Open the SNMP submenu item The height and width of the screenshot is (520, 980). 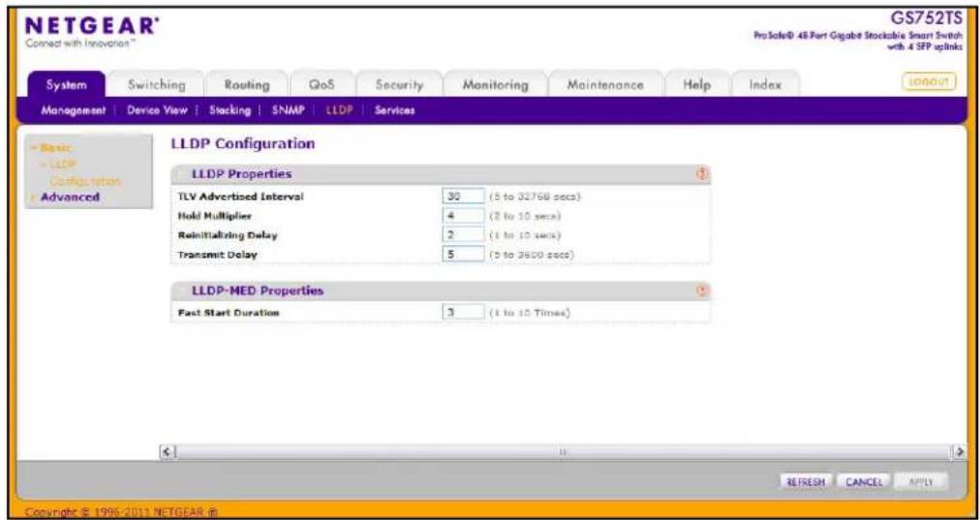click(x=289, y=110)
